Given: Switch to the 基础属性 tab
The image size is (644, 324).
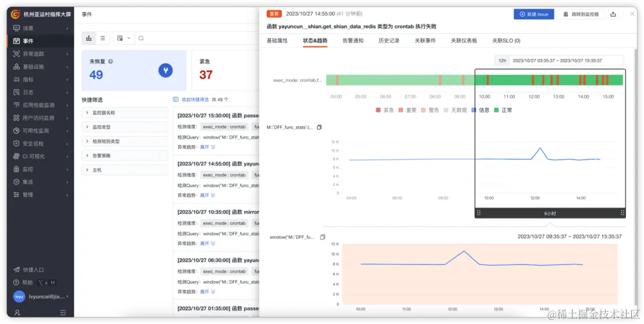Looking at the screenshot, I should tap(277, 41).
